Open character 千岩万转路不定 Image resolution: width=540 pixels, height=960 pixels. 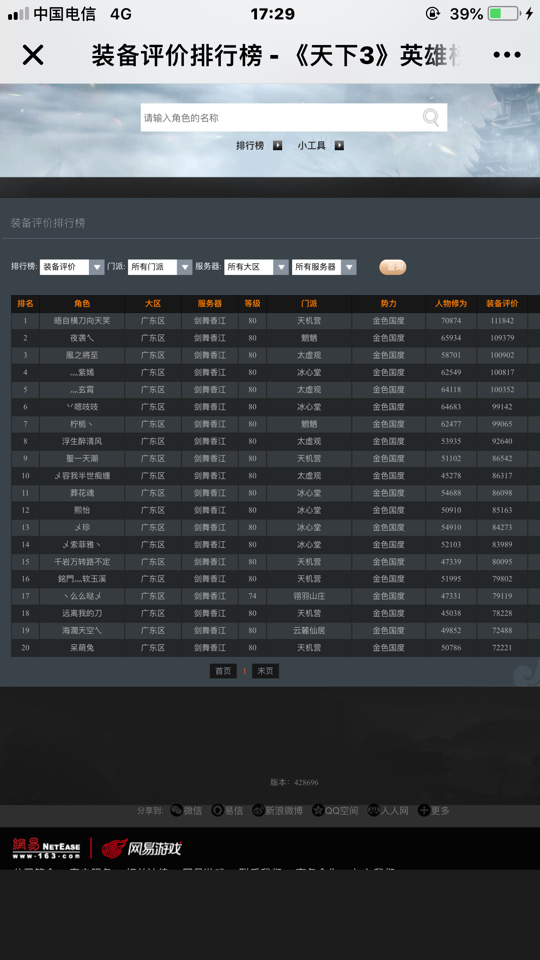(82, 561)
